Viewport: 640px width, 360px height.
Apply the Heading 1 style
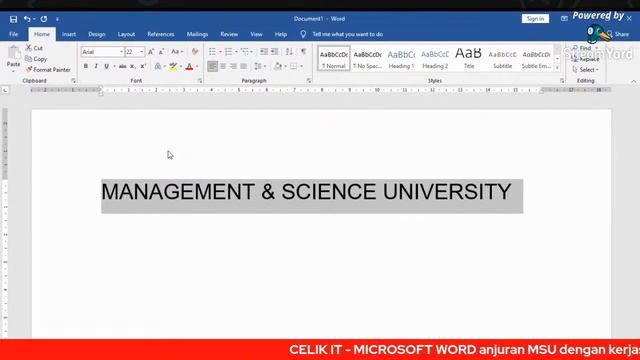pyautogui.click(x=401, y=58)
